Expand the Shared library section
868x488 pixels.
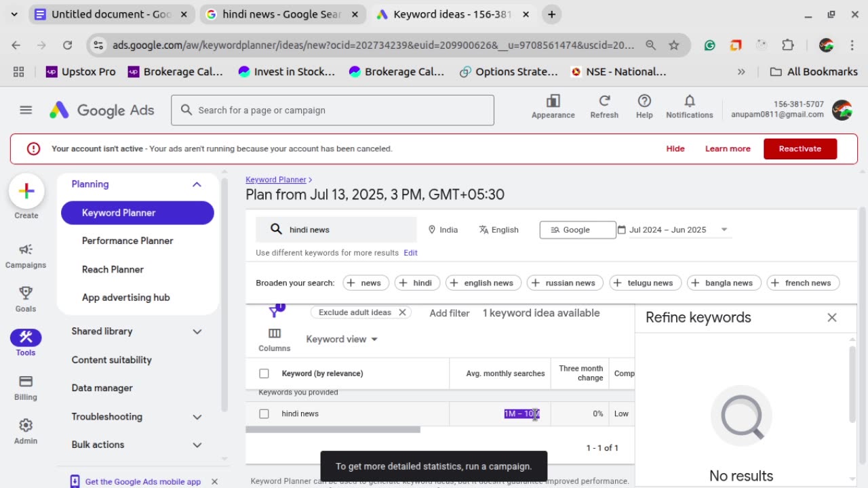click(197, 331)
